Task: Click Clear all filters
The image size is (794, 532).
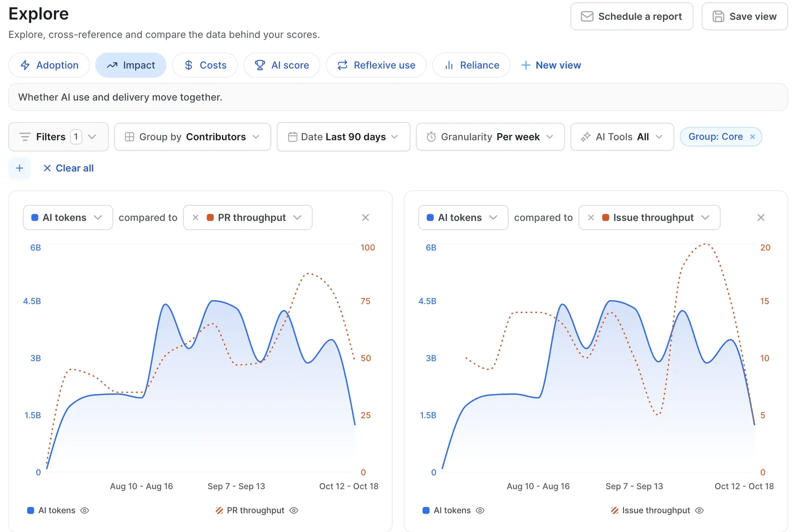Action: pos(68,168)
